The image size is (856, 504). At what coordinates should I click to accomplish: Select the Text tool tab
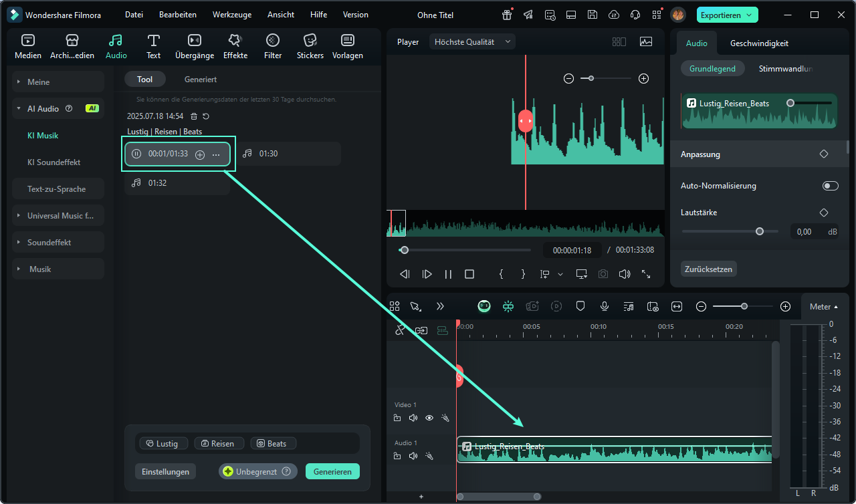[154, 47]
